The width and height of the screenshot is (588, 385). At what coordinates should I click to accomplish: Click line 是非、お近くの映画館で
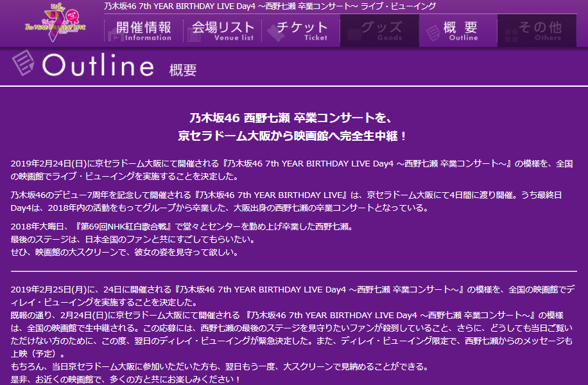point(126,379)
